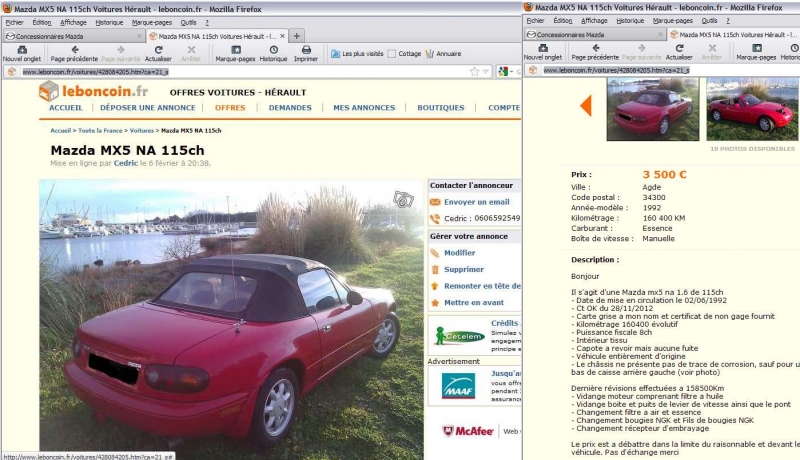Open Outils menu in left window
Image resolution: width=800 pixels, height=460 pixels.
click(188, 22)
